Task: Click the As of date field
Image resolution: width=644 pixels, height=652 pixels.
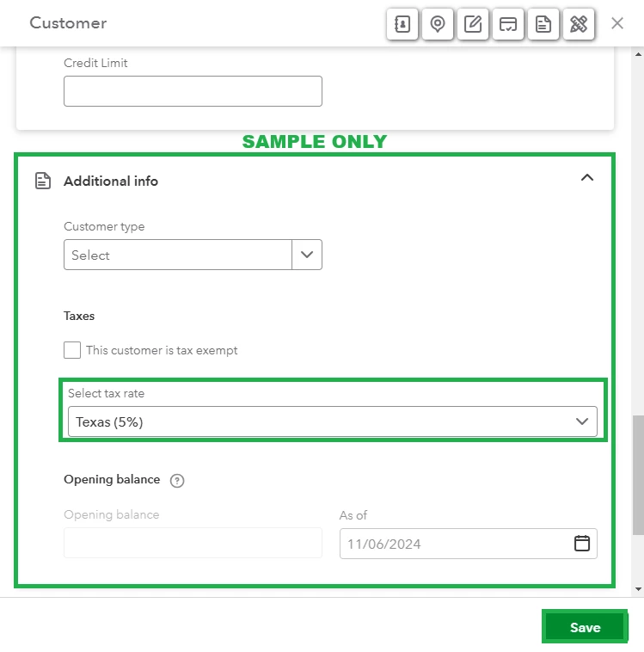Action: (x=469, y=544)
